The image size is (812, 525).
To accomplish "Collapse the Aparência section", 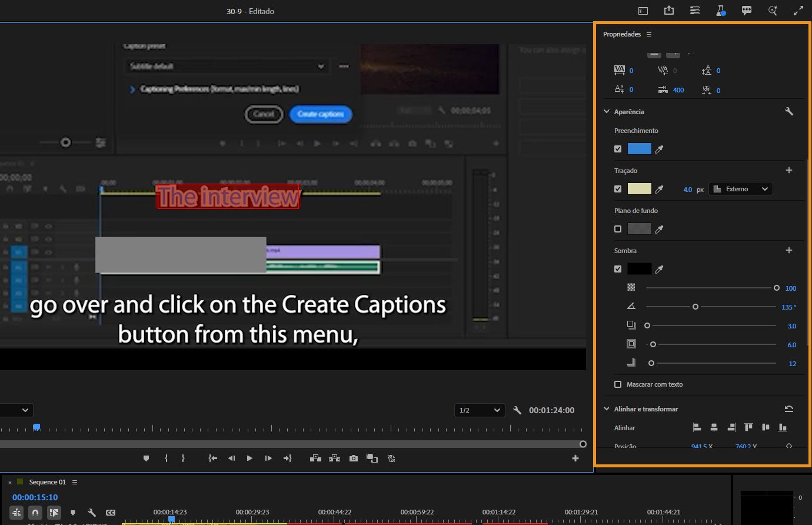I will coord(607,111).
